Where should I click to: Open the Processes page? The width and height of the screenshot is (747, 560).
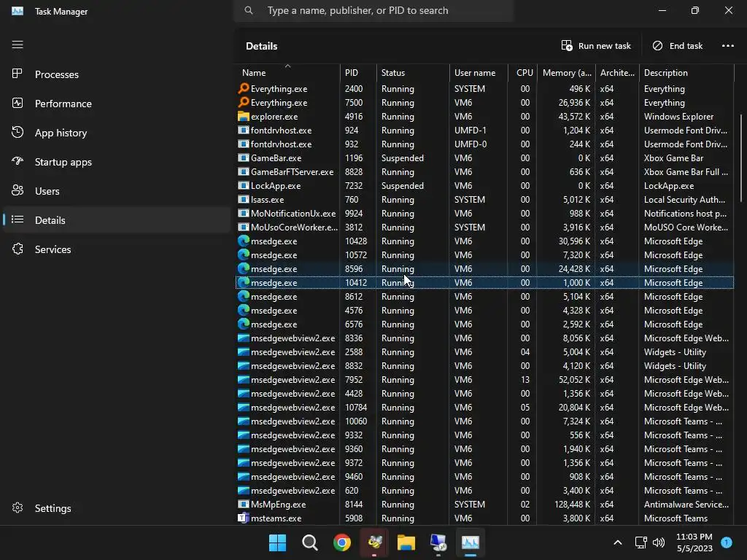[x=116, y=74]
